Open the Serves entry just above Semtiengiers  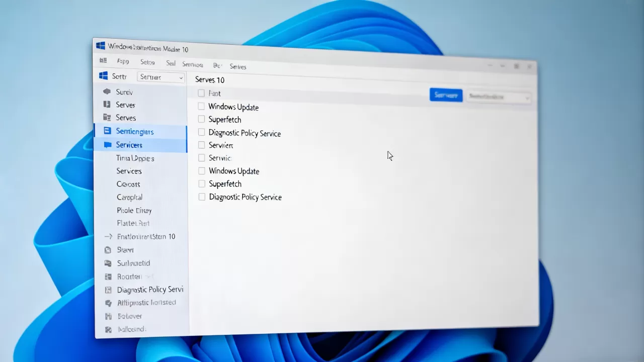coord(126,118)
